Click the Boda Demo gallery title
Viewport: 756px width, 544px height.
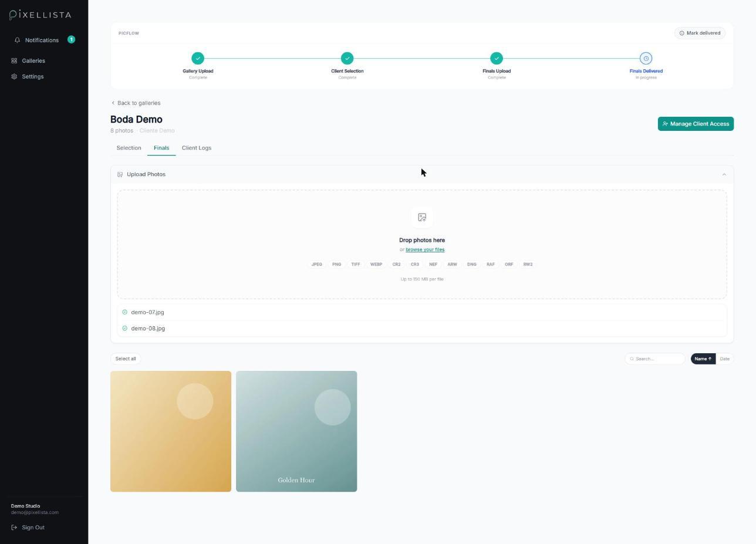coord(136,119)
